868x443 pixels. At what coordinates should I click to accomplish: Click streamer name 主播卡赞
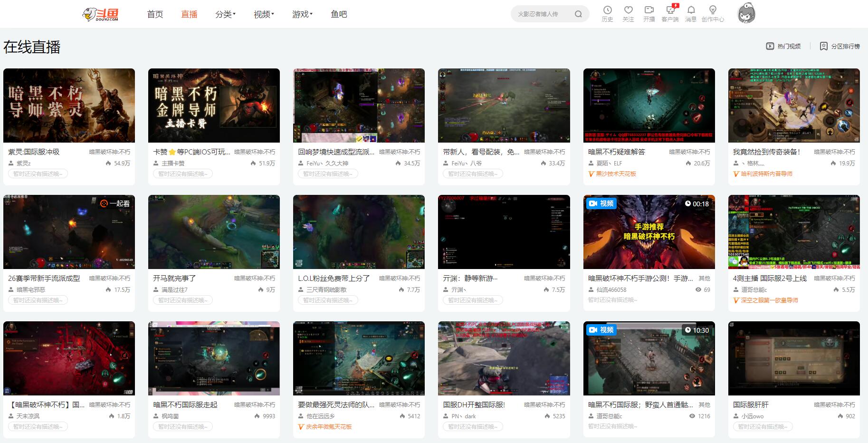coord(173,163)
